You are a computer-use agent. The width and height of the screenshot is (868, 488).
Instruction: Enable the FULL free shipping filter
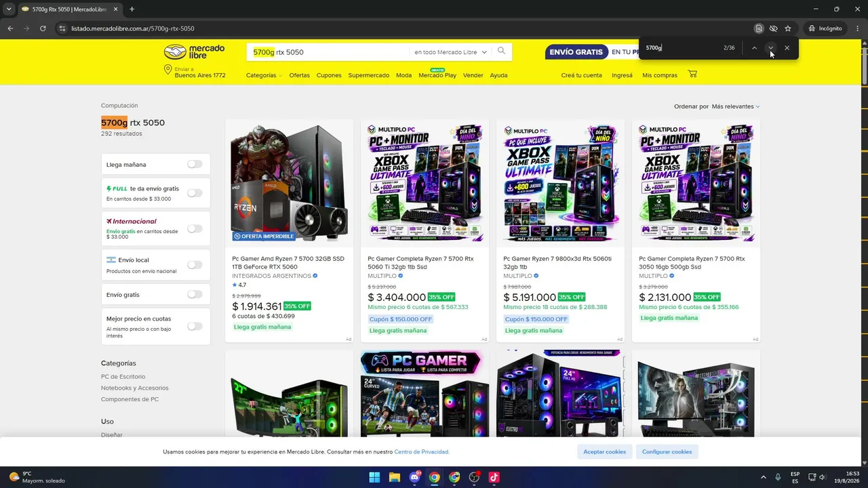click(x=195, y=193)
